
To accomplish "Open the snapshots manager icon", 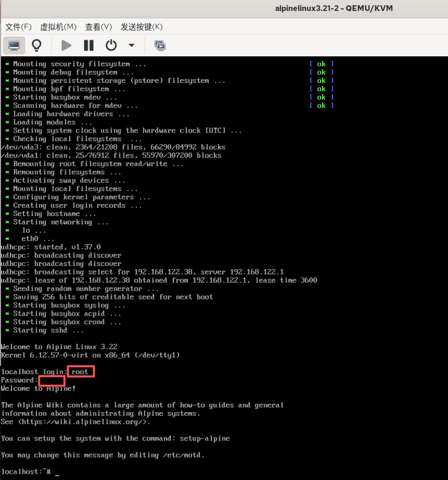I will tap(160, 45).
